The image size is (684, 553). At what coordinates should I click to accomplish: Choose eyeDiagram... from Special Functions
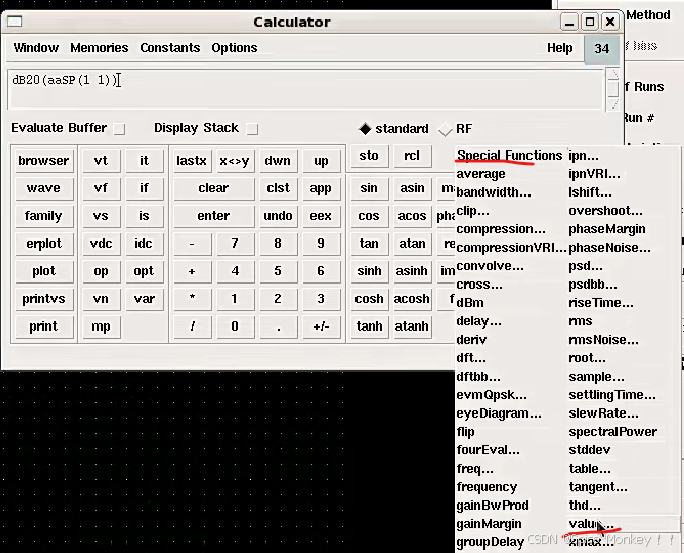coord(499,413)
